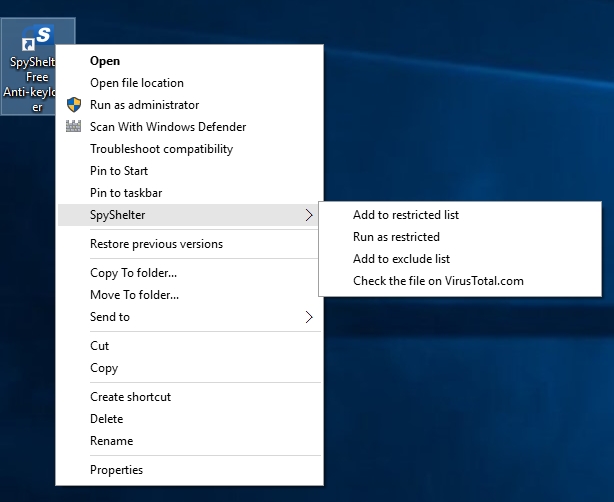614x502 pixels.
Task: Open the SpyShelter submenu entry
Action: 190,215
